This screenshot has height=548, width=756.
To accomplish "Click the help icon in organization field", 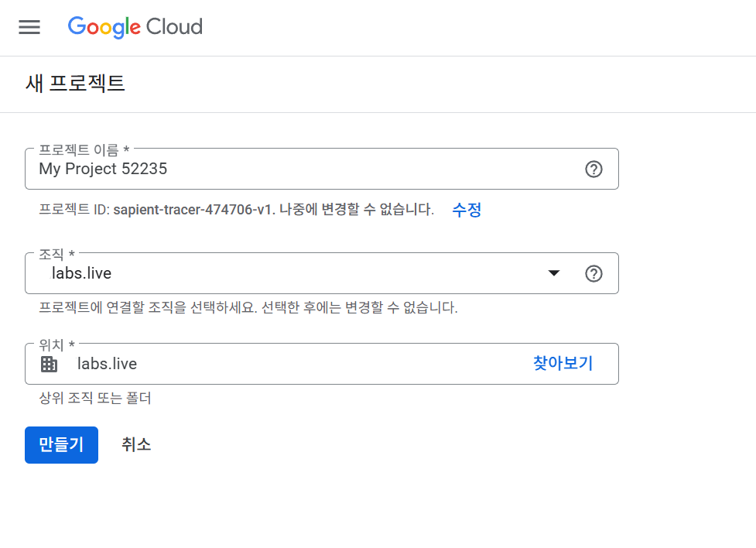I will [594, 274].
